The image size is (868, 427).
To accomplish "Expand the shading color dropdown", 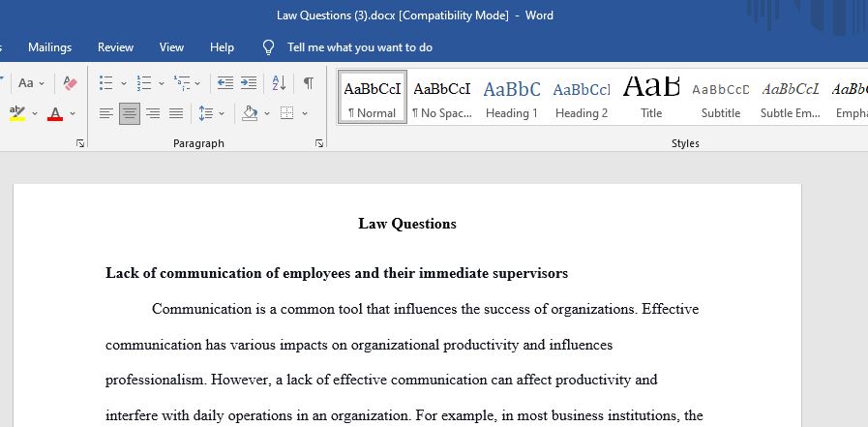I will coord(267,113).
